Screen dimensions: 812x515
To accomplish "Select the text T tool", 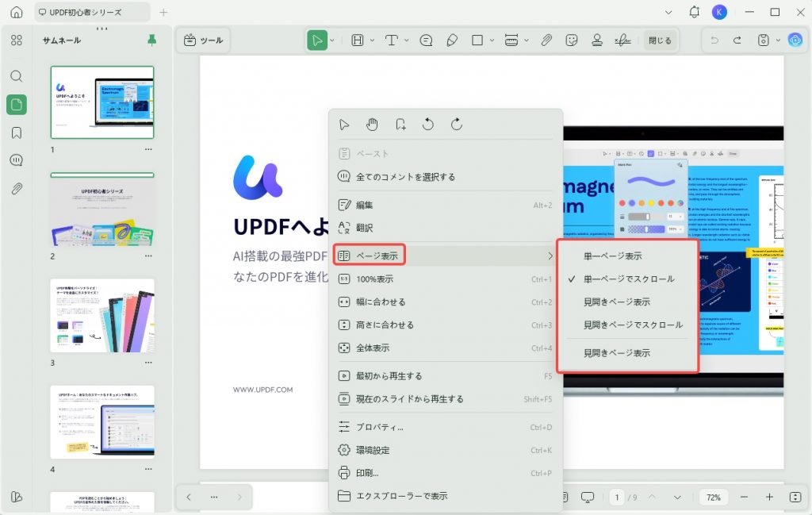I will pyautogui.click(x=392, y=40).
